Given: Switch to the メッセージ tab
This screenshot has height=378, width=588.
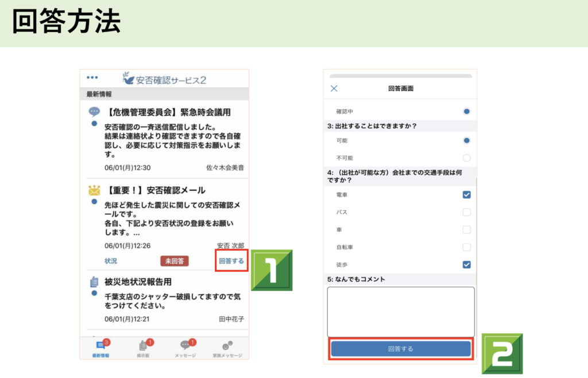Looking at the screenshot, I should pos(185,349).
